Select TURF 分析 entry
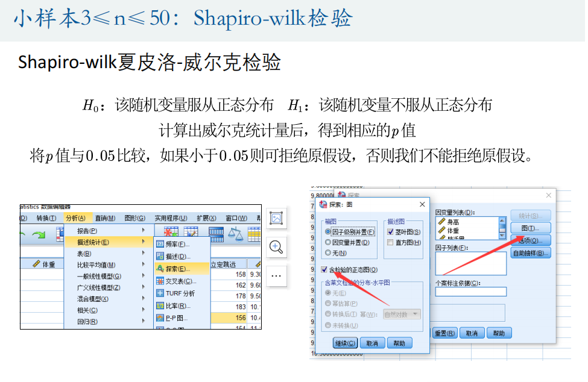This screenshot has width=588, height=382. tap(175, 293)
